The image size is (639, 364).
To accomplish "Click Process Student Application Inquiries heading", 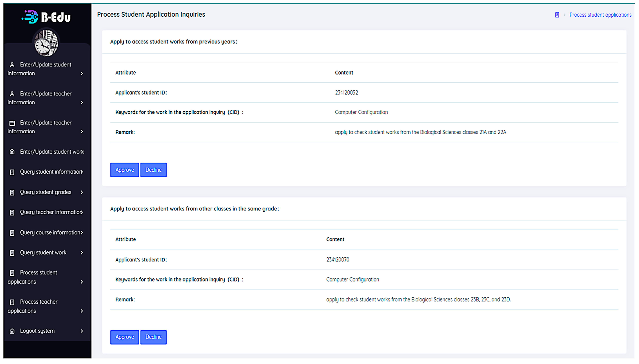I will (151, 14).
